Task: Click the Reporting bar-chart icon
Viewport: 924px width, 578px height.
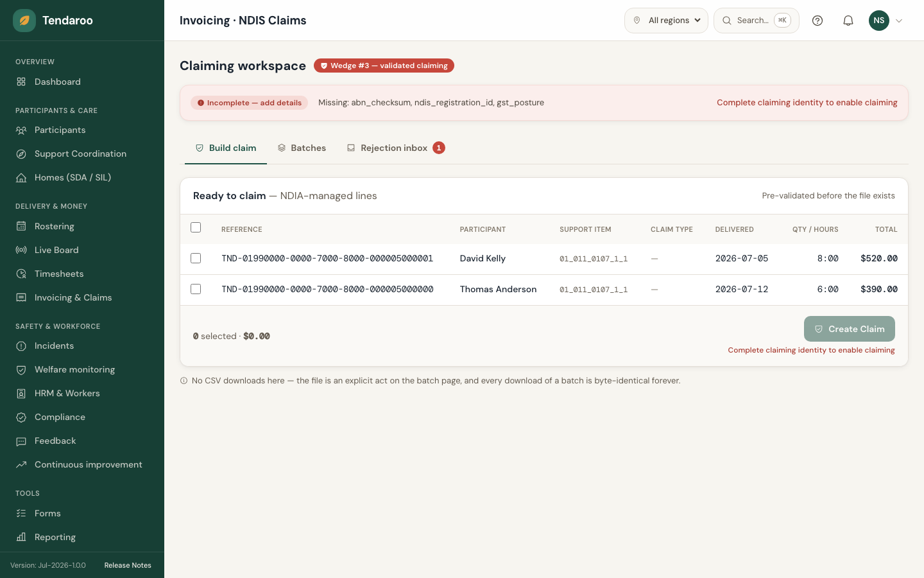Action: [21, 538]
